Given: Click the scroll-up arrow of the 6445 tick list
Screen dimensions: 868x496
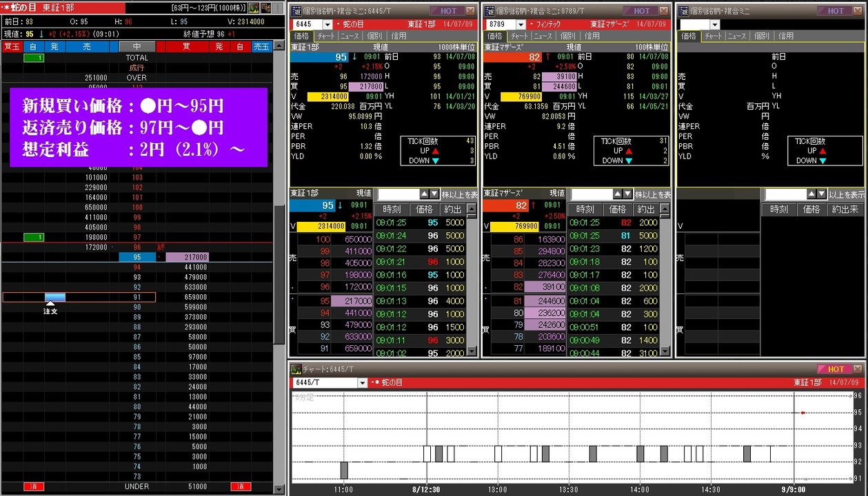Looking at the screenshot, I should [472, 209].
